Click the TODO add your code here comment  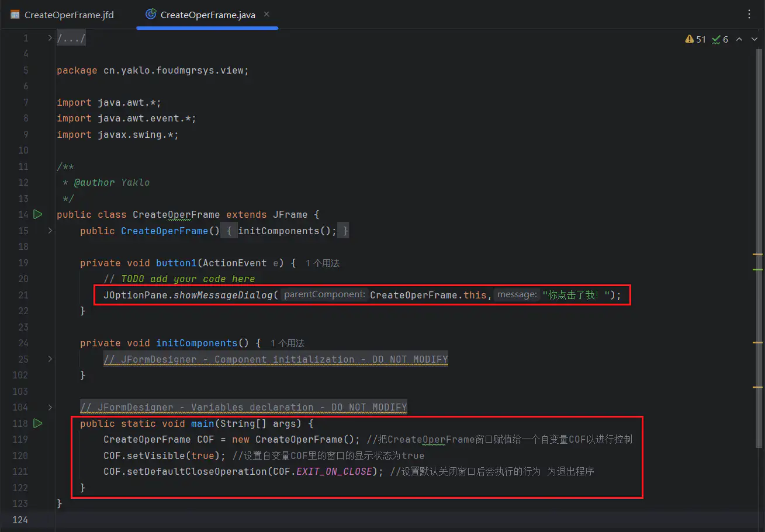179,279
